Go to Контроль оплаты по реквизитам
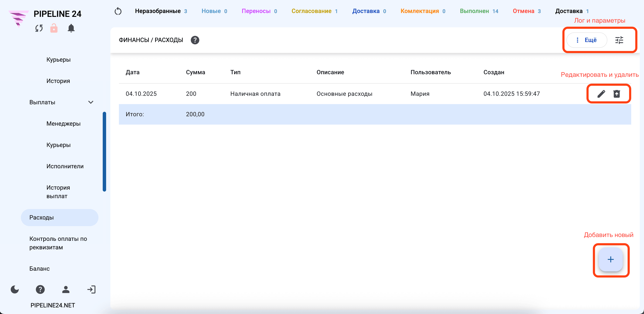Image resolution: width=644 pixels, height=314 pixels. click(58, 243)
